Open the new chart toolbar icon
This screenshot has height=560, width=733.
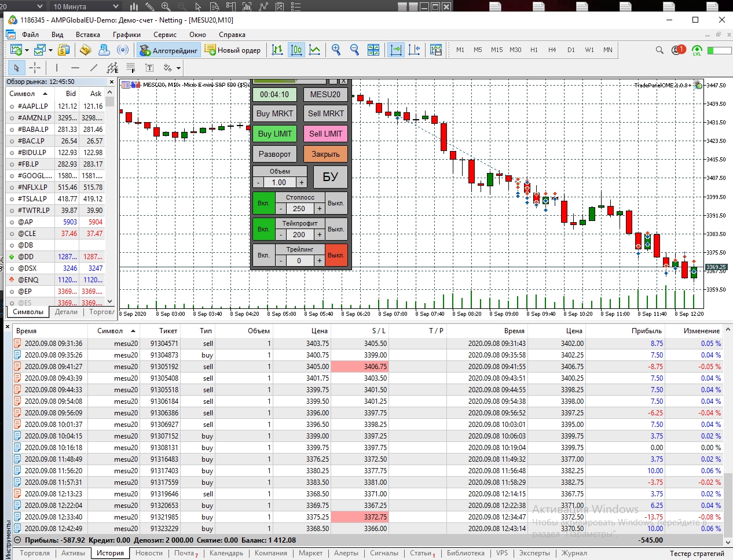point(16,50)
